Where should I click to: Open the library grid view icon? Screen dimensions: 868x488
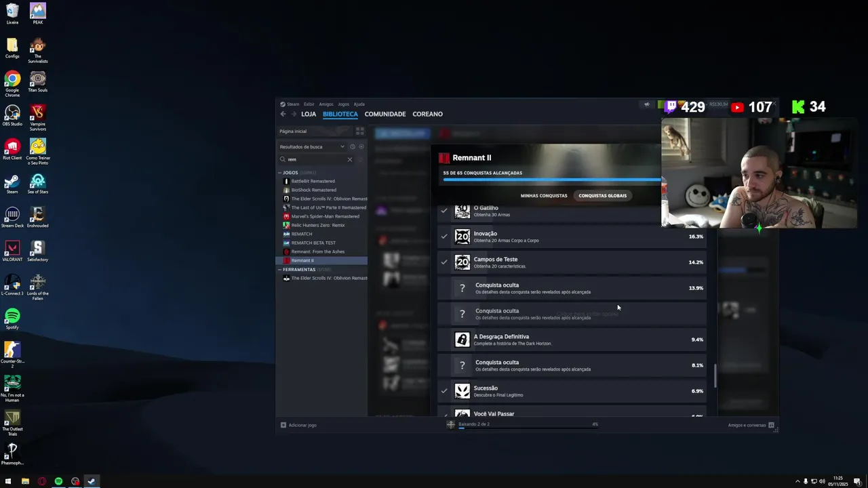point(360,131)
